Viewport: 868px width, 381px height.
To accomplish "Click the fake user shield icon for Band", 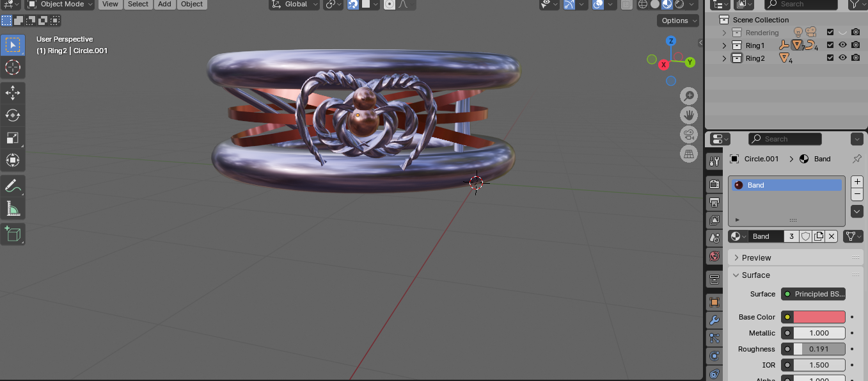I will click(806, 236).
